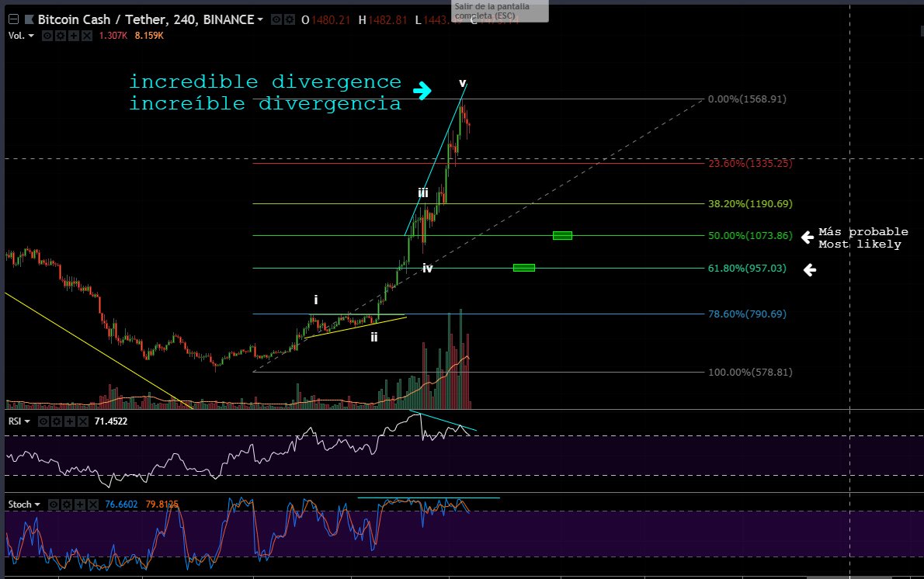Select the cyan arrow pointing at the peak
924x579 pixels.
[422, 91]
